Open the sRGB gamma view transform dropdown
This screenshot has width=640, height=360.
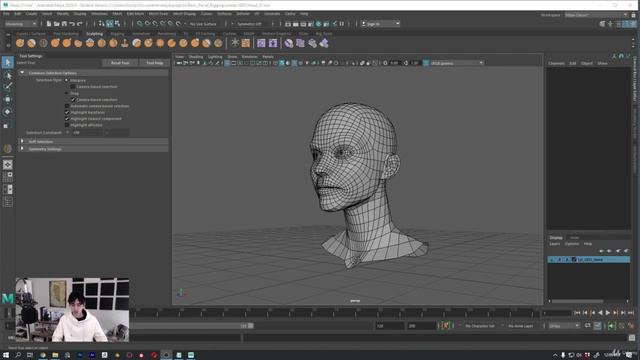click(x=456, y=63)
